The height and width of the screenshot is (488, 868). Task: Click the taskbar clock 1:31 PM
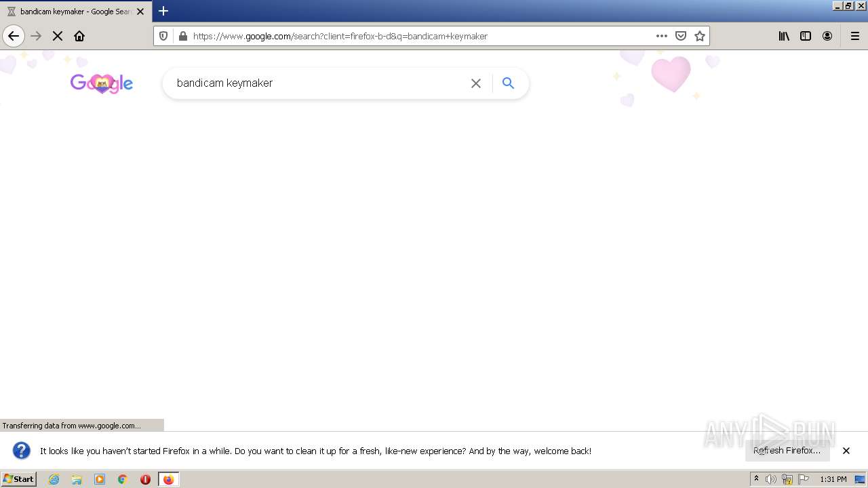[x=833, y=479]
